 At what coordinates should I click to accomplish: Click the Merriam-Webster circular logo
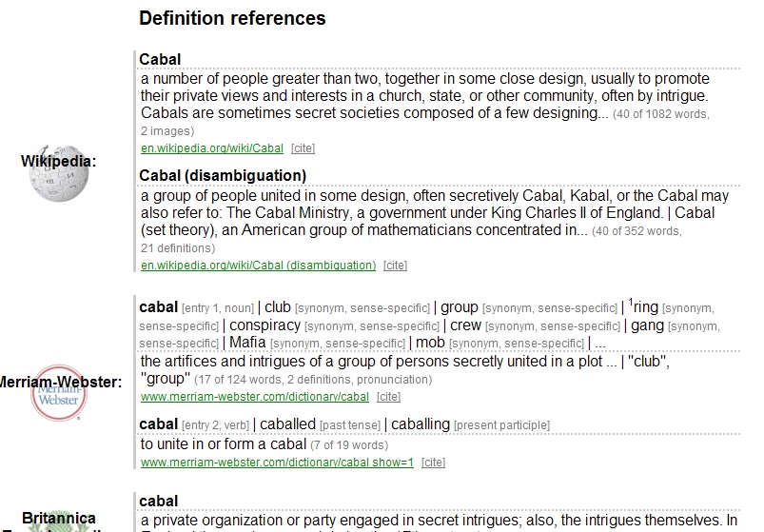[x=58, y=393]
